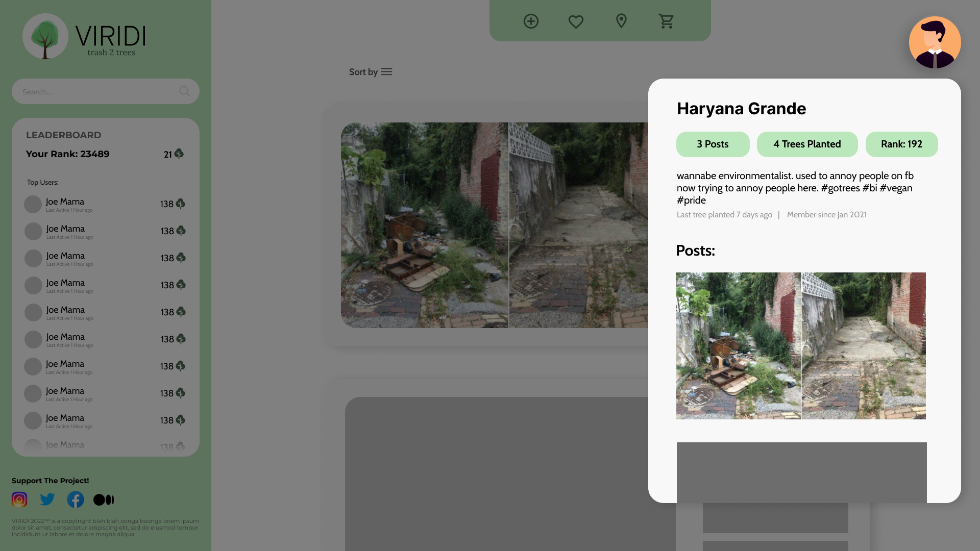Image resolution: width=980 pixels, height=551 pixels.
Task: Click the Viridi tree logo
Action: (45, 36)
